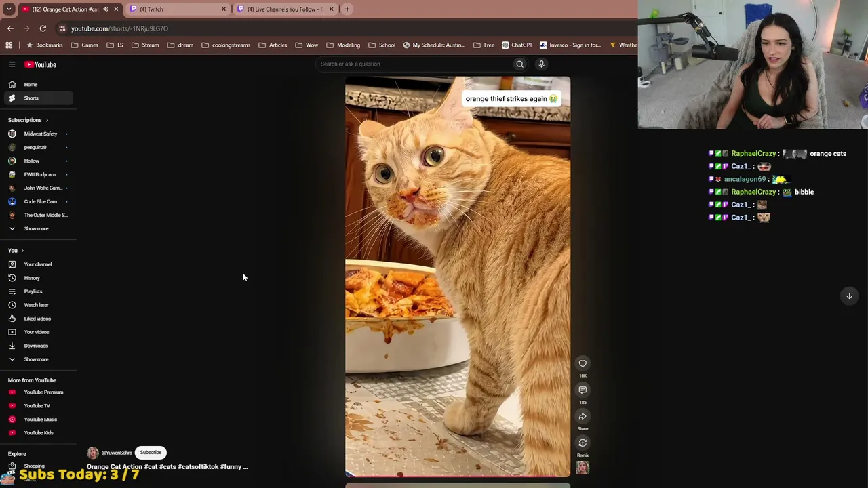Image resolution: width=868 pixels, height=488 pixels.
Task: Activate voice search microphone button
Action: point(541,64)
